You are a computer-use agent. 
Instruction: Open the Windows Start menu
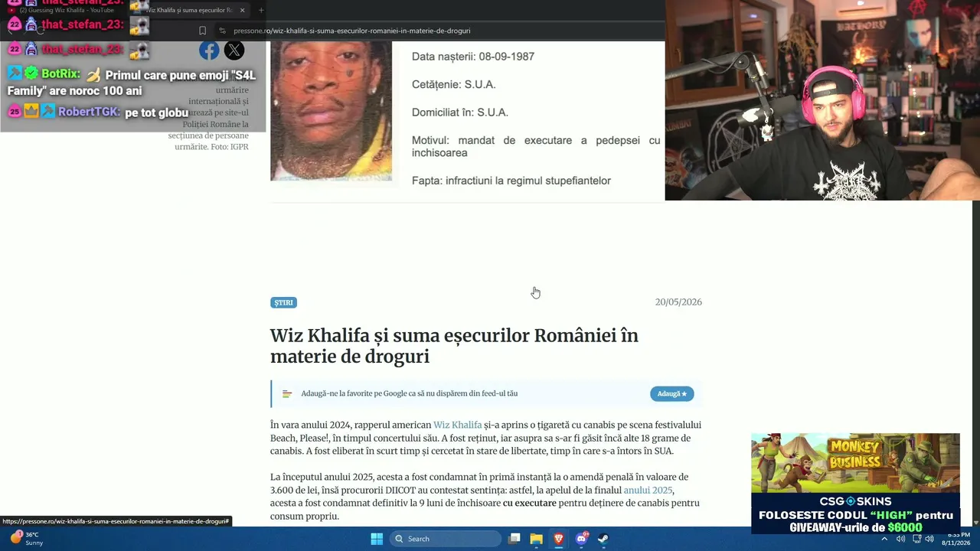377,539
